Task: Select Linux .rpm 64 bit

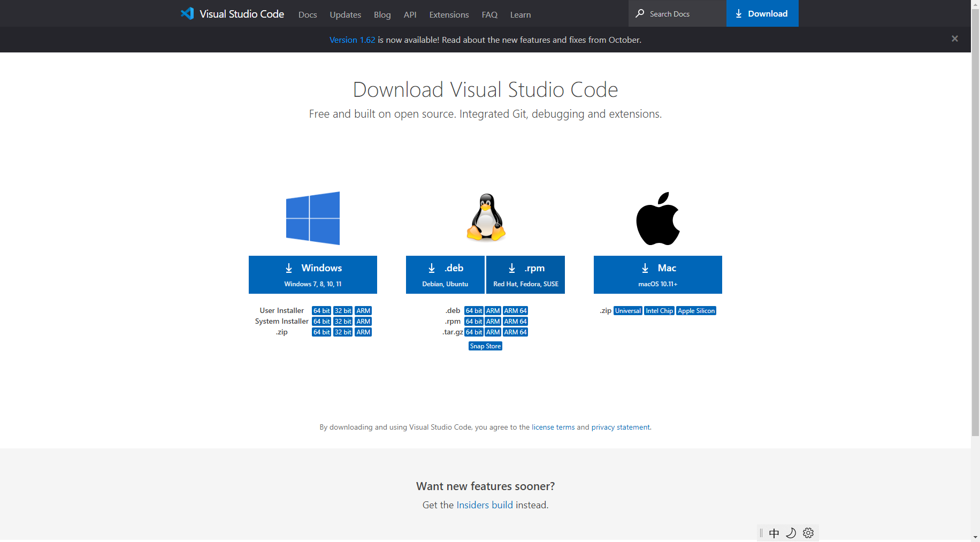Action: (474, 322)
